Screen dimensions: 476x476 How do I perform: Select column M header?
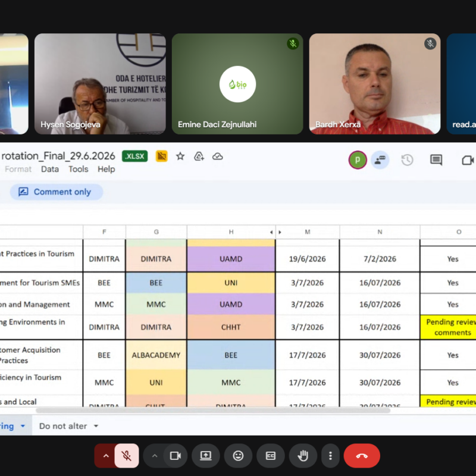pyautogui.click(x=308, y=232)
